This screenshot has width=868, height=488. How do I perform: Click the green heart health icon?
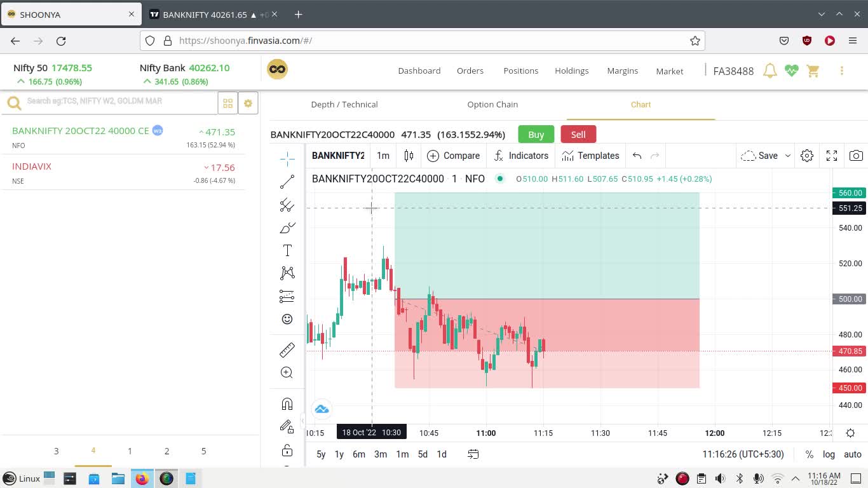pyautogui.click(x=791, y=71)
